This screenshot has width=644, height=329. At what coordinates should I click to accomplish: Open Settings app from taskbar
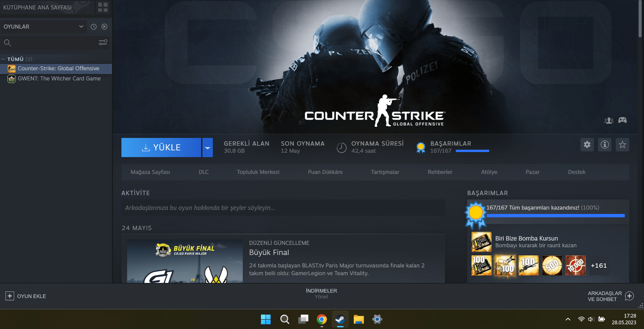click(377, 319)
